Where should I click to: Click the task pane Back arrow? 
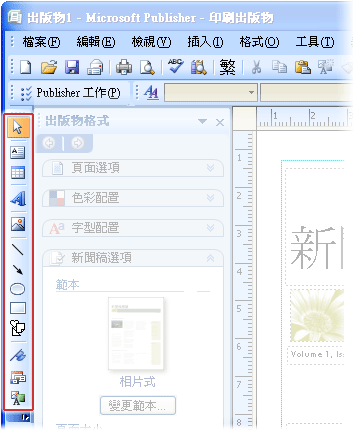click(49, 143)
